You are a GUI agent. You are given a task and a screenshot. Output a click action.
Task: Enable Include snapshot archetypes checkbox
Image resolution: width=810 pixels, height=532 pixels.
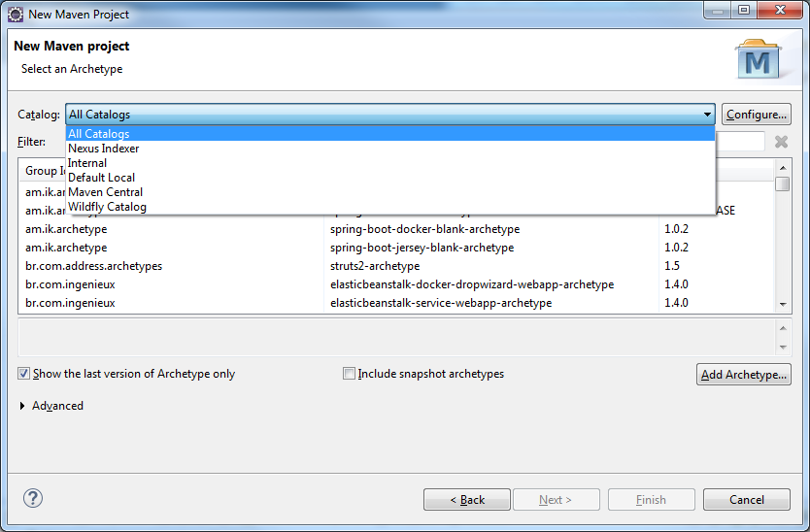click(349, 374)
